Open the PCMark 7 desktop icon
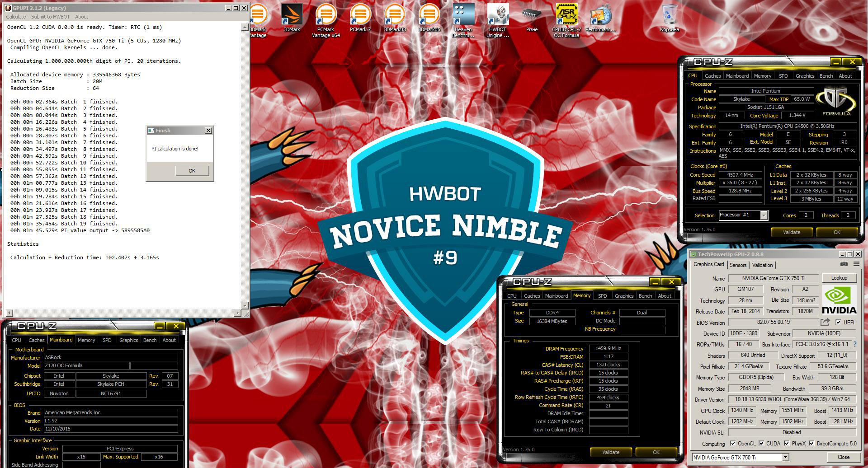Screen dimensions: 868x468 click(x=360, y=18)
